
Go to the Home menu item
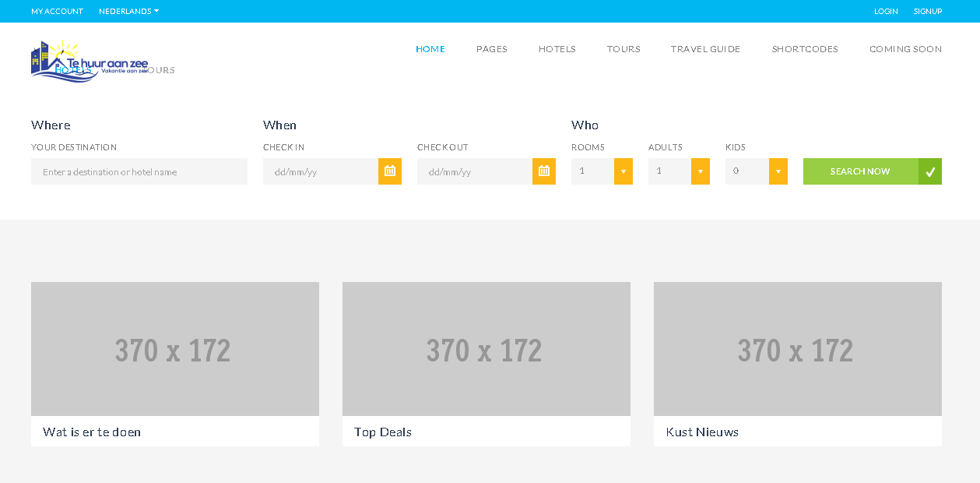[430, 49]
